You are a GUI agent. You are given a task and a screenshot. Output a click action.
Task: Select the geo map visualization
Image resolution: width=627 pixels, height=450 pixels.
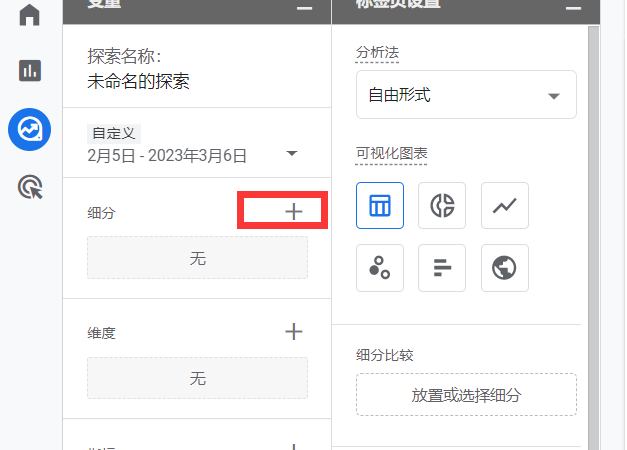point(505,268)
